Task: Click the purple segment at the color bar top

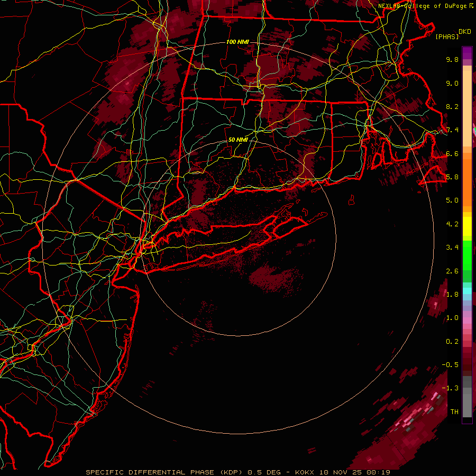Action: click(x=467, y=53)
